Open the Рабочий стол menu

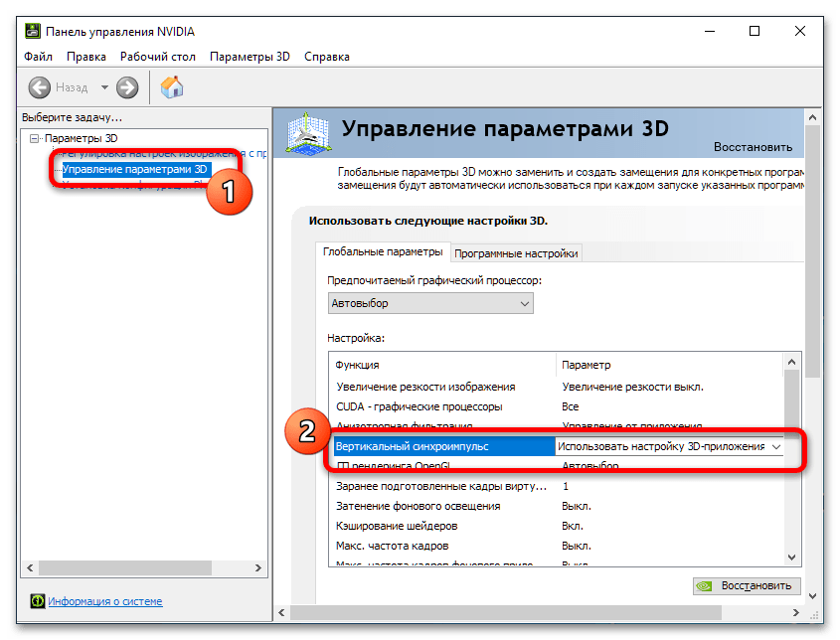pos(157,57)
